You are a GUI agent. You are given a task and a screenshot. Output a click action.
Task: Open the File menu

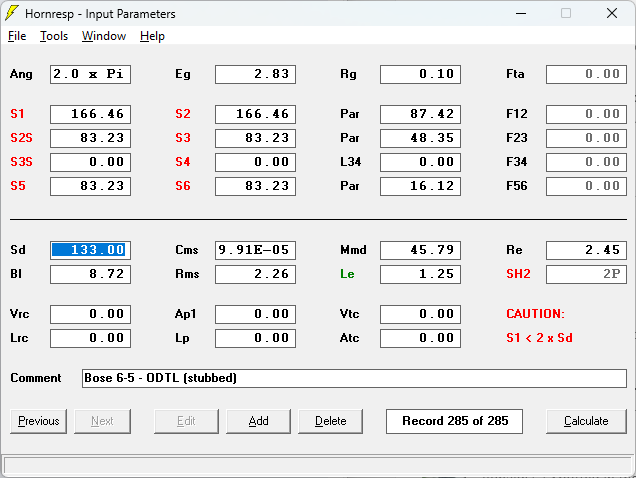click(x=17, y=36)
